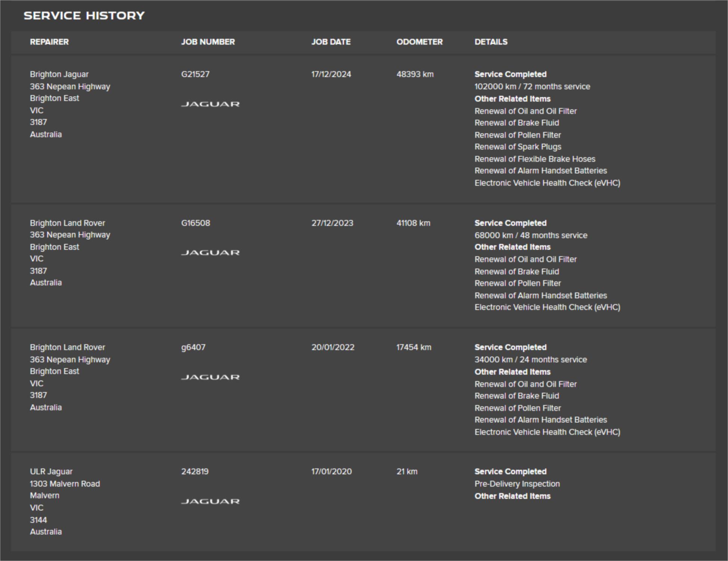Click the 48393 km odometer reading
The height and width of the screenshot is (561, 728).
[415, 74]
